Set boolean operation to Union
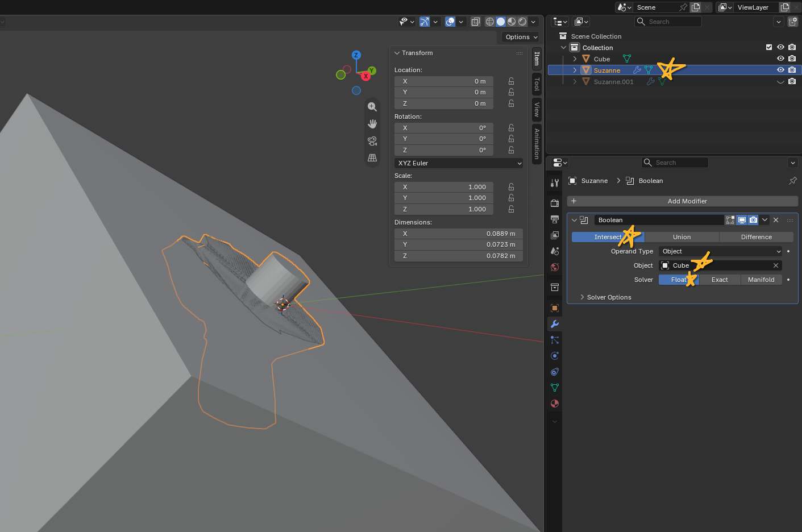 [x=682, y=237]
